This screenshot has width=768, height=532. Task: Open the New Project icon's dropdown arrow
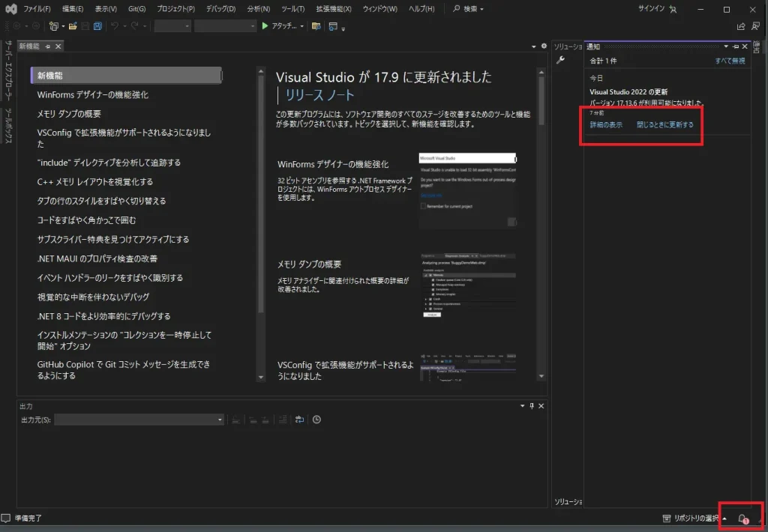point(63,26)
